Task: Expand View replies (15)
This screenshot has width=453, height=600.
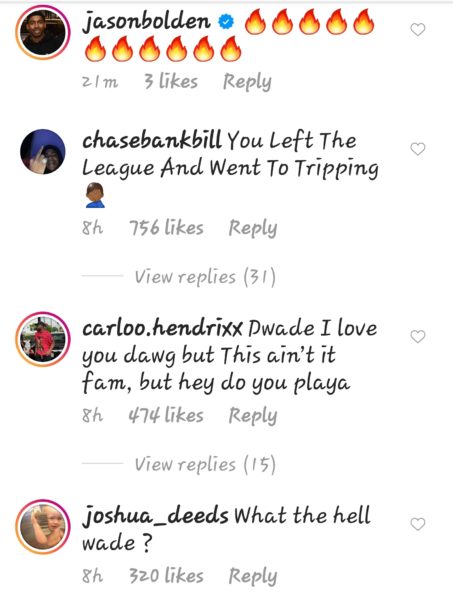Action: [x=205, y=464]
